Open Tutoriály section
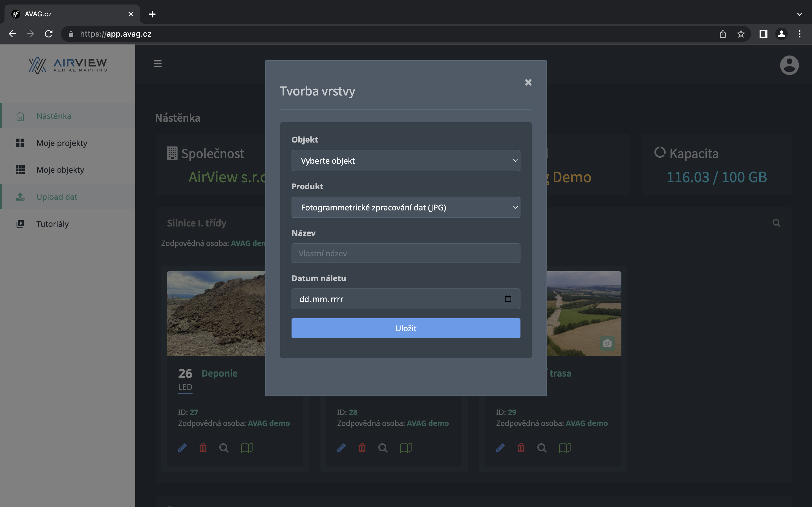 coord(52,224)
